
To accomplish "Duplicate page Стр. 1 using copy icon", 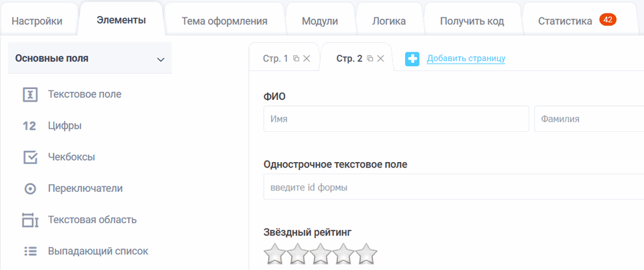I will [x=296, y=59].
